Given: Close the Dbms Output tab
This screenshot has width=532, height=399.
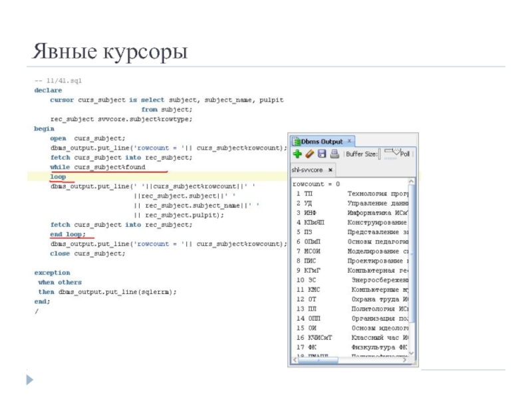Looking at the screenshot, I should point(350,142).
